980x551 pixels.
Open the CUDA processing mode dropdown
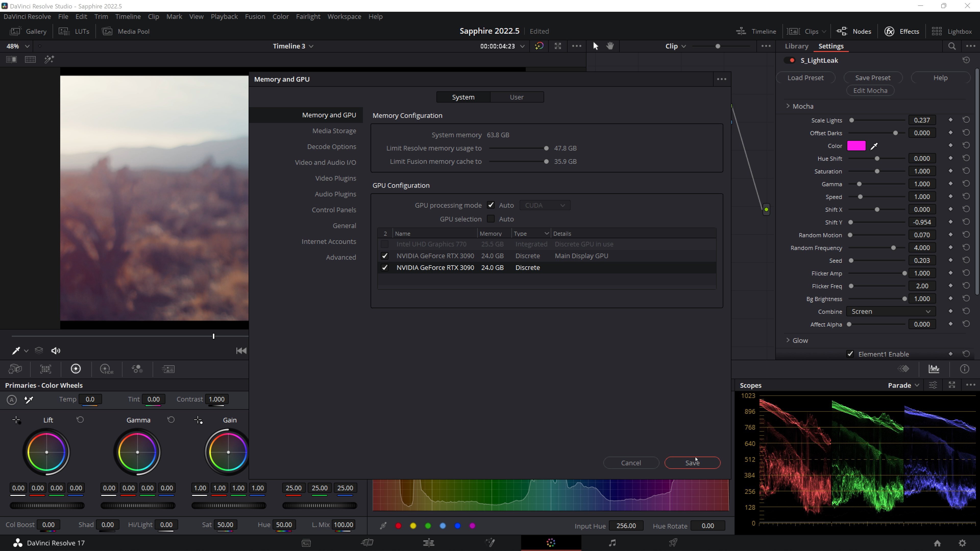click(x=545, y=205)
